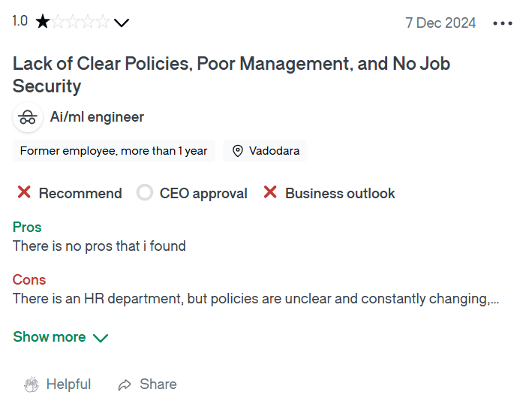Click the clapping hands Helpful icon
Viewport: 532px width, 404px height.
tap(32, 384)
